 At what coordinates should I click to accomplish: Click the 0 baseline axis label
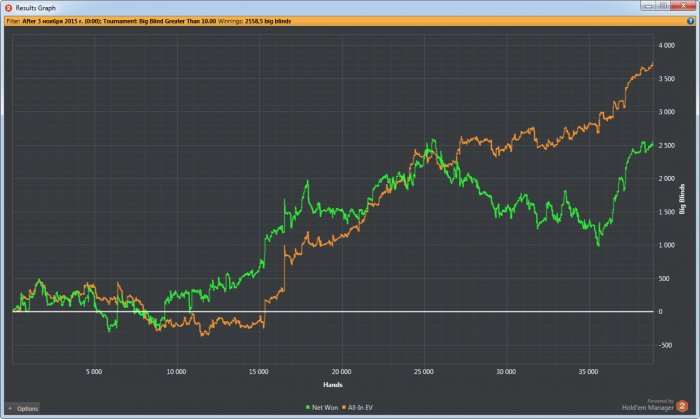tap(661, 312)
